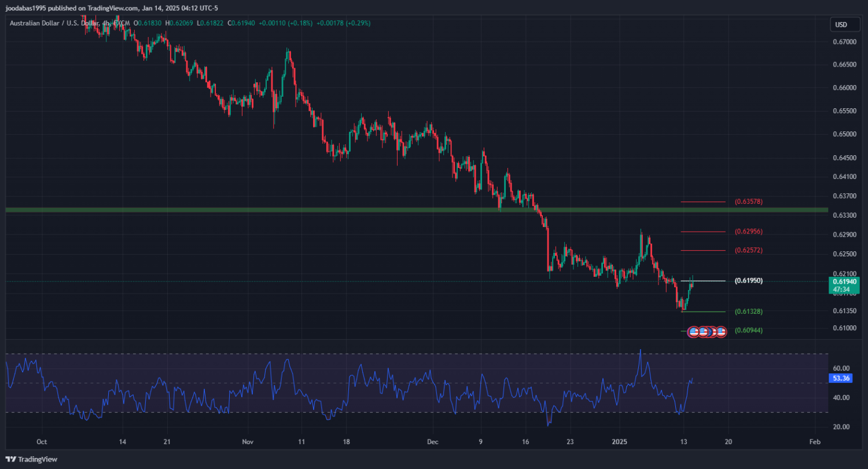Click the green 0.61328 level label
Image resolution: width=868 pixels, height=469 pixels.
tap(748, 312)
